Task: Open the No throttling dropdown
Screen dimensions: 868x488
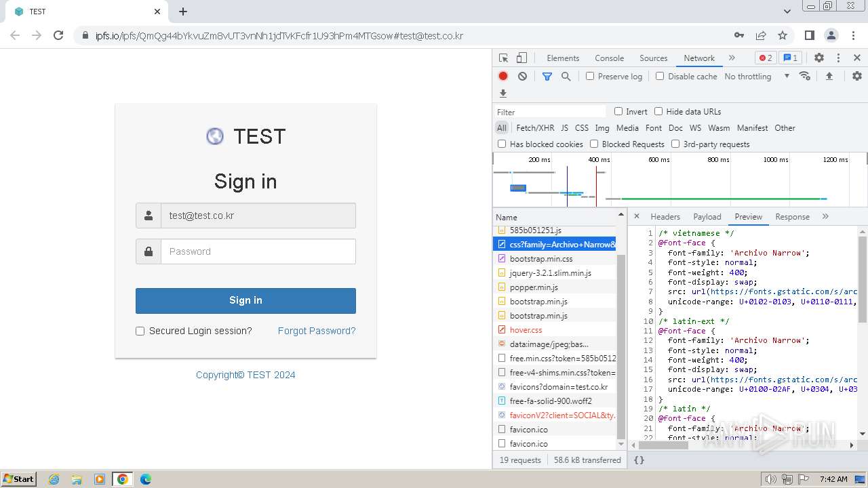Action: tap(757, 77)
